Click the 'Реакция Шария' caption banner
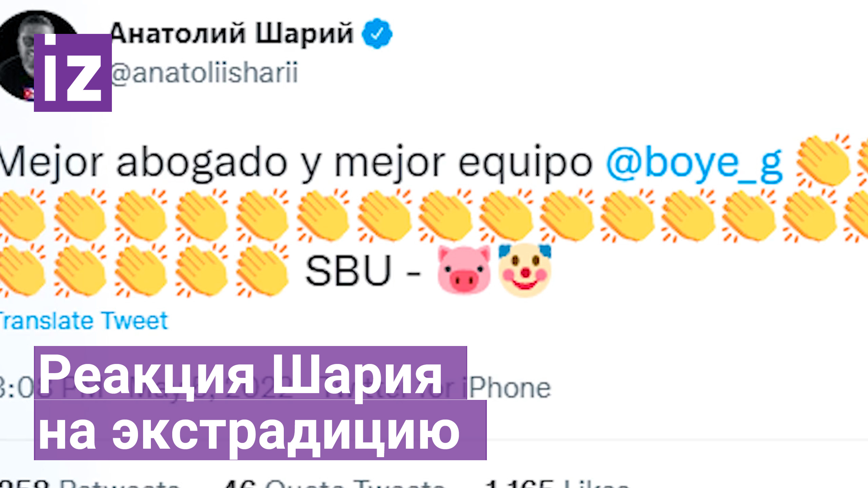 251,373
